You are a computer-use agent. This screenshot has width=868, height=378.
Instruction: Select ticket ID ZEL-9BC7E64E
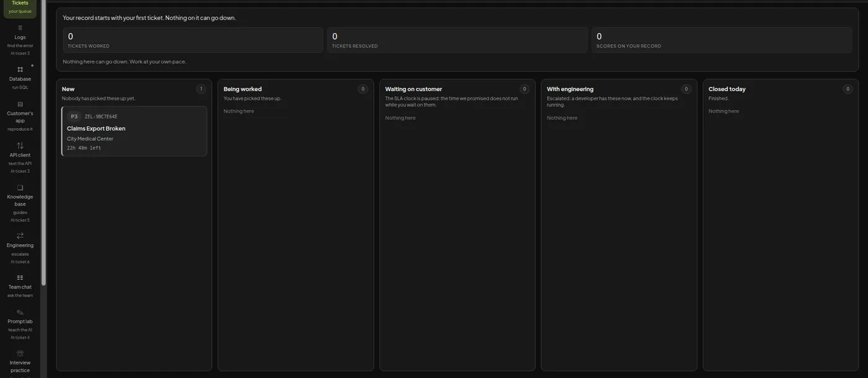[x=101, y=117]
